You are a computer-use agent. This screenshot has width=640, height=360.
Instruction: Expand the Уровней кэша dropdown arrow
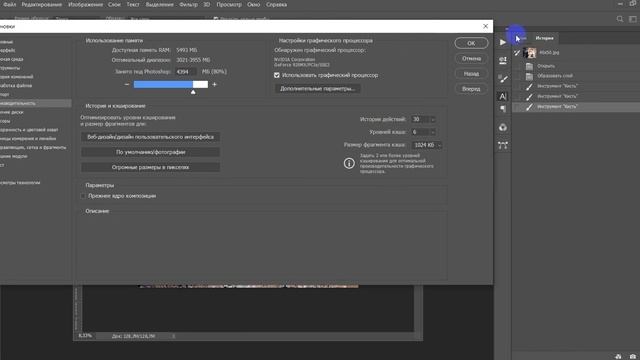(x=433, y=132)
